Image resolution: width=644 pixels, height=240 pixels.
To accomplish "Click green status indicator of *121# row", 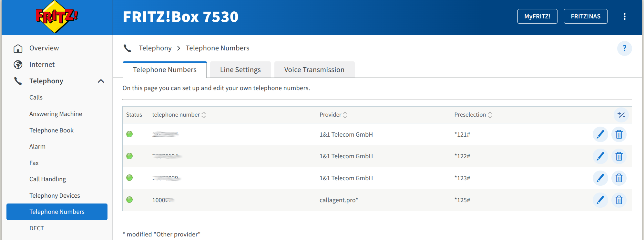I will pyautogui.click(x=129, y=134).
